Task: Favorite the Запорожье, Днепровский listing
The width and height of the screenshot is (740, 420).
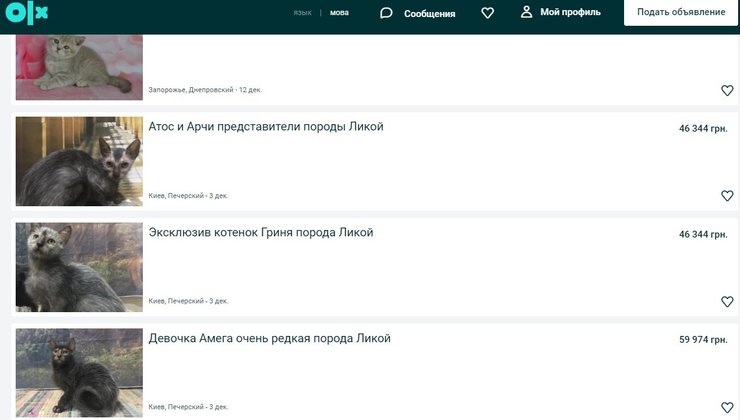Action: (727, 90)
